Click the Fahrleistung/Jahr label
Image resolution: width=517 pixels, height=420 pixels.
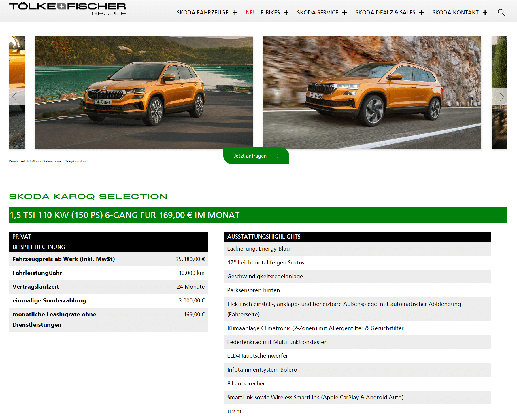37,273
